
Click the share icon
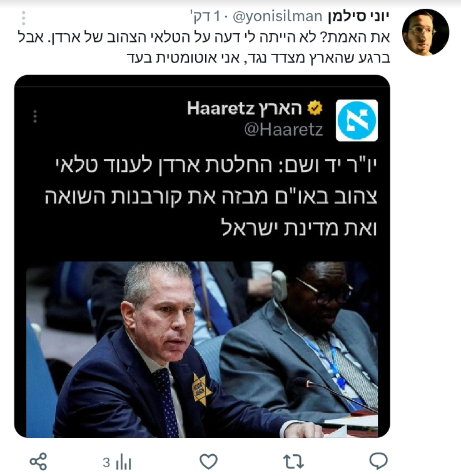(x=39, y=462)
